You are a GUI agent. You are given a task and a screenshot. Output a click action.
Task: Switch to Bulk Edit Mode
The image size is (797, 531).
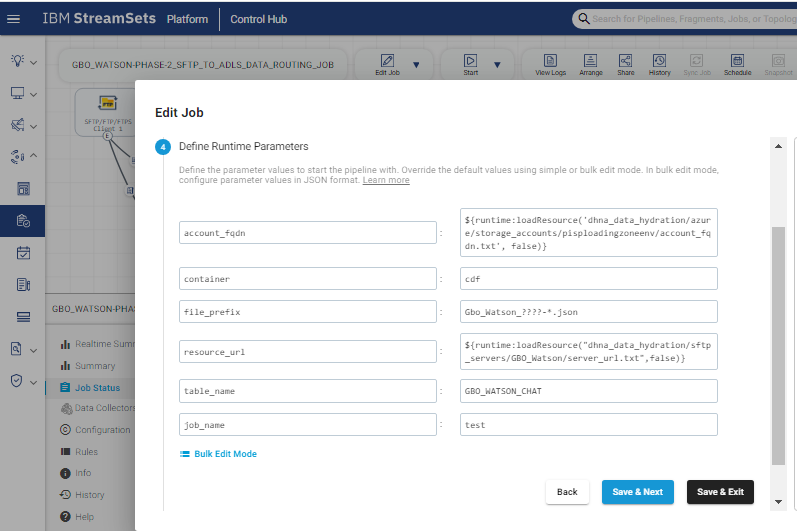point(218,454)
